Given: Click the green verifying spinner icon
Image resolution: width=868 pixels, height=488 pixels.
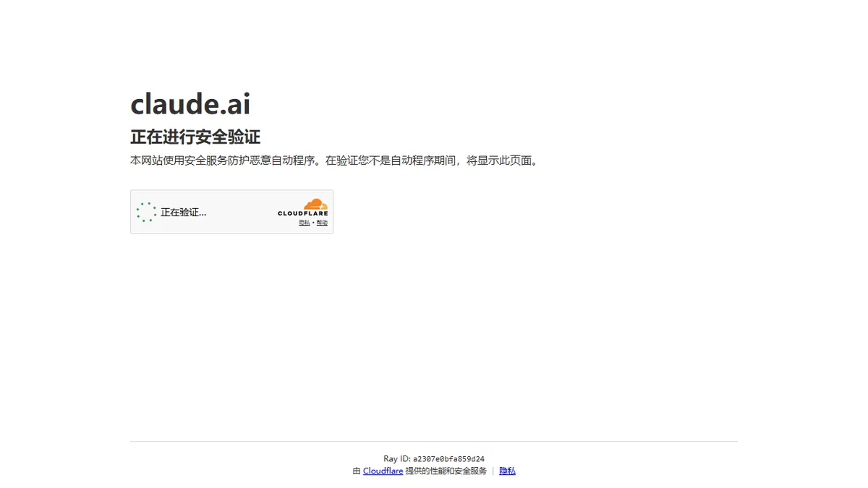Looking at the screenshot, I should (x=146, y=212).
